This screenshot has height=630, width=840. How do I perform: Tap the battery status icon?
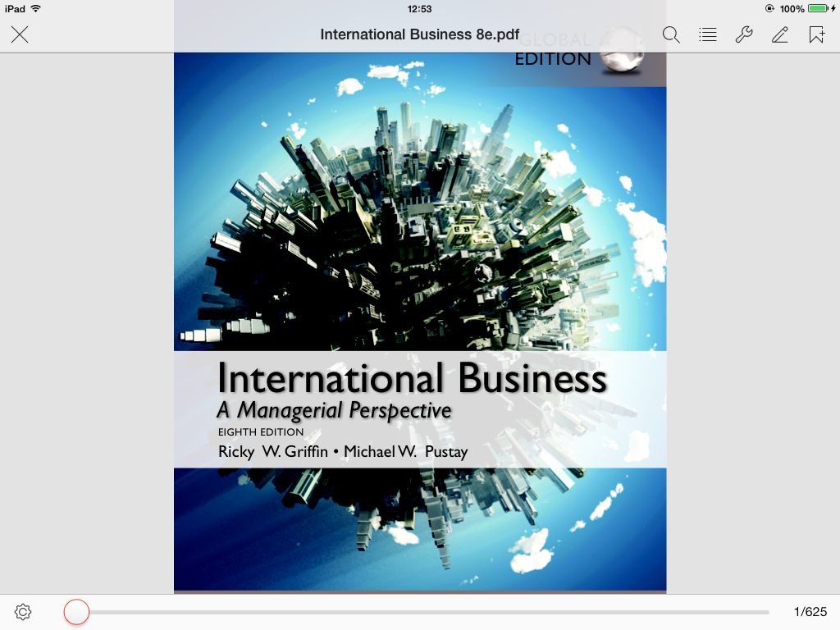[818, 8]
